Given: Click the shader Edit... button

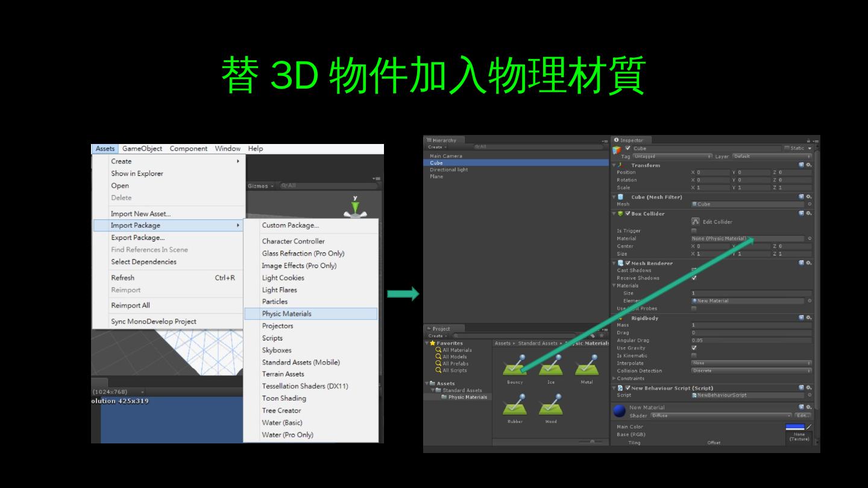Looking at the screenshot, I should (803, 416).
